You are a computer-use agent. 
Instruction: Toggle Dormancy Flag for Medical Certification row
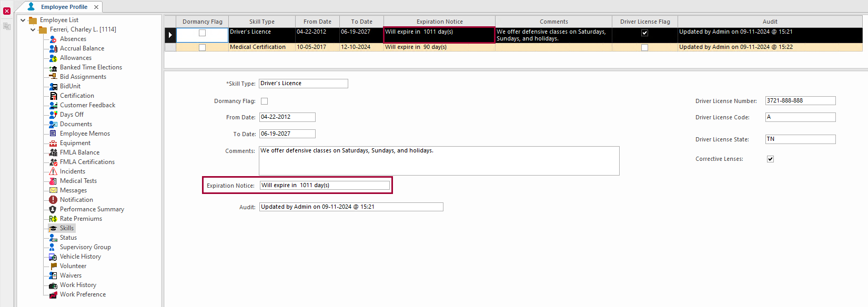coord(202,47)
